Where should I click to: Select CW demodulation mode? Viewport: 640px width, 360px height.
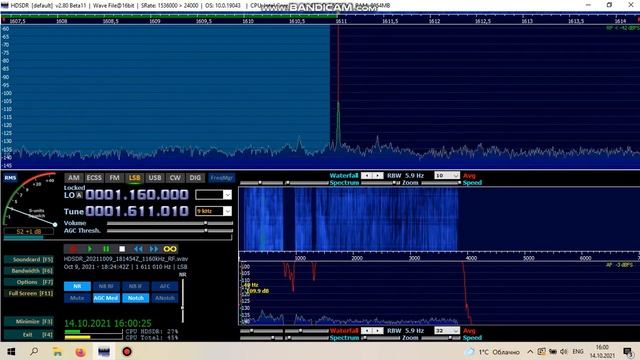[175, 178]
